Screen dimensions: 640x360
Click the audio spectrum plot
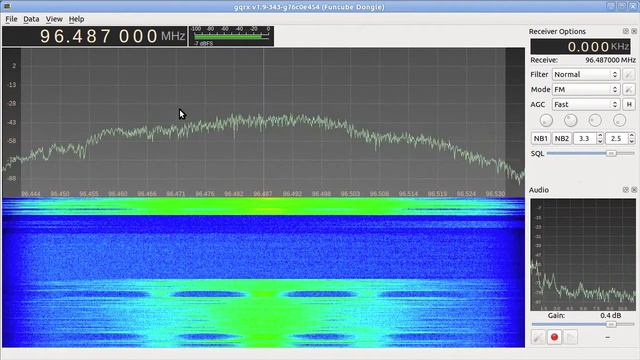tap(583, 255)
